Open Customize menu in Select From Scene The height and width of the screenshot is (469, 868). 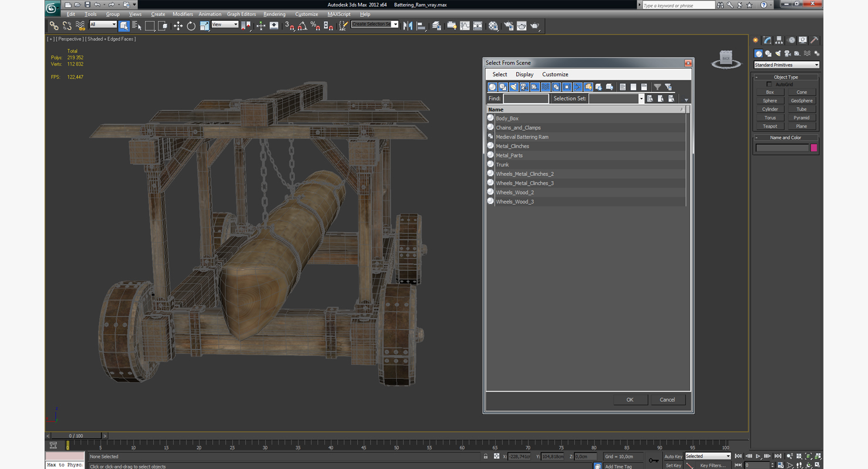[x=555, y=74]
